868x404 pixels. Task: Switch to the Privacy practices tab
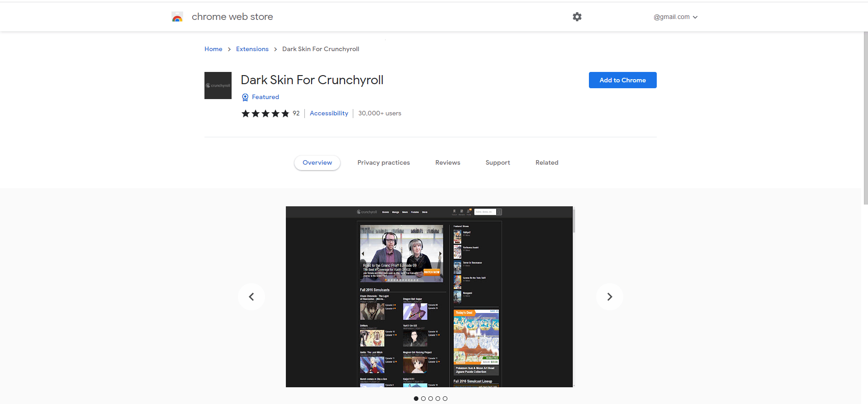tap(384, 162)
